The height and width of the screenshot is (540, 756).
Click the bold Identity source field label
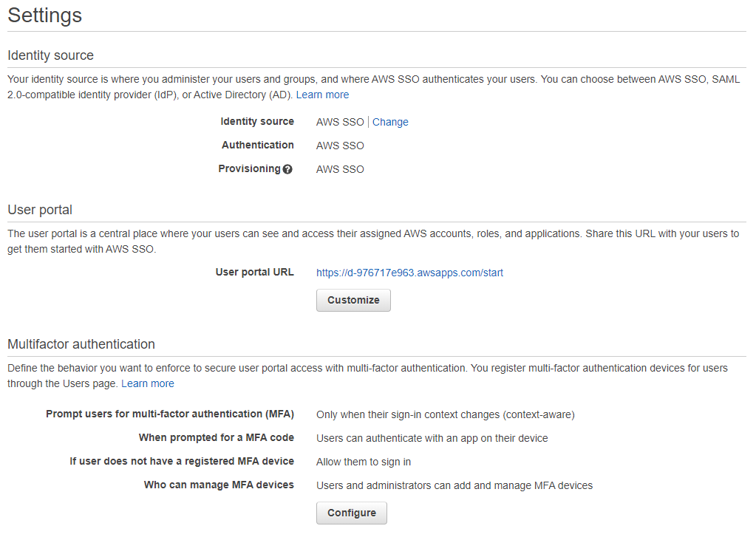tap(257, 121)
